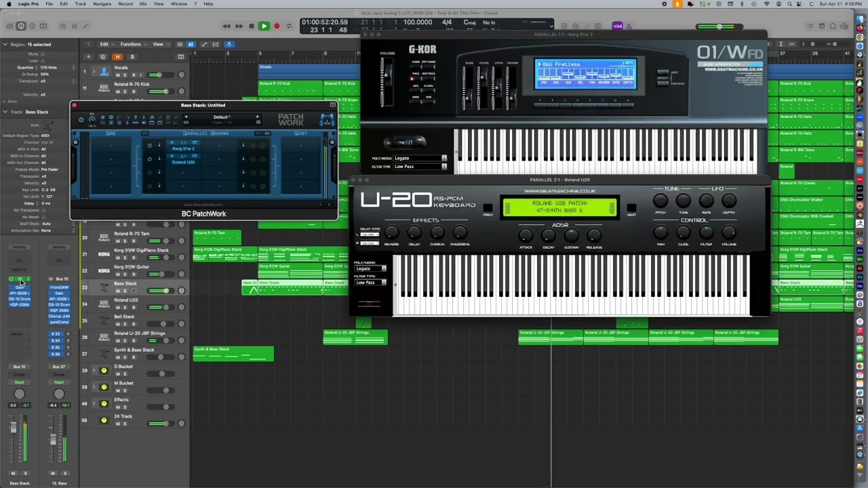Click the Read automation button for Bus 37
Image resolution: width=868 pixels, height=488 pixels.
pos(59,383)
